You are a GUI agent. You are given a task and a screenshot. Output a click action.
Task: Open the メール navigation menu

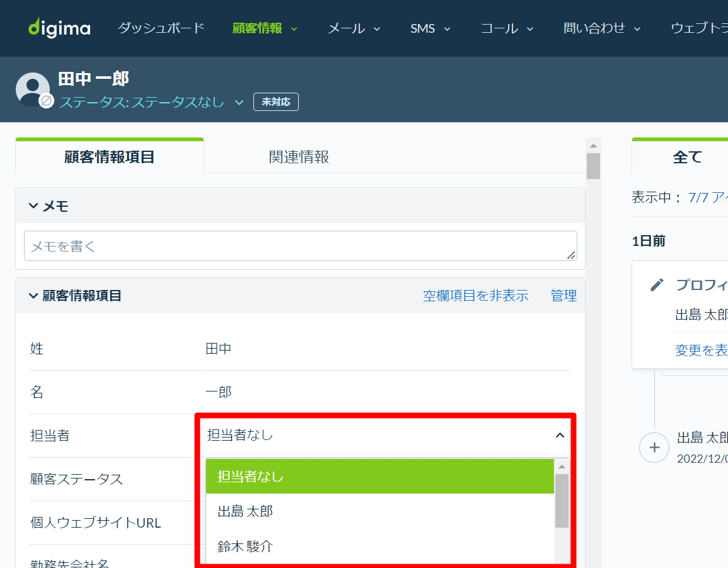(354, 28)
